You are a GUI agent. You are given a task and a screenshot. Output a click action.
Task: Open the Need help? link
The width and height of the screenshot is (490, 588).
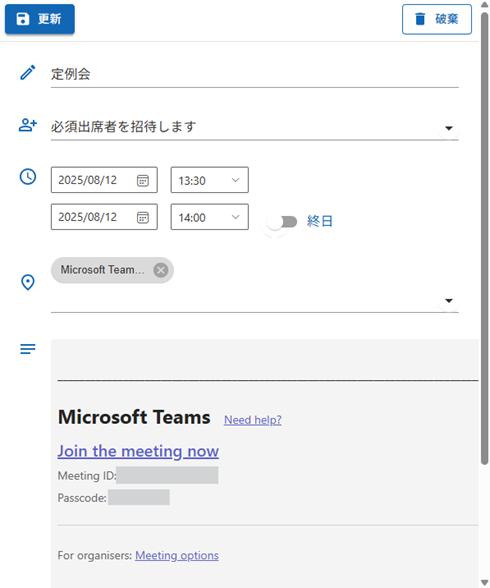[253, 420]
